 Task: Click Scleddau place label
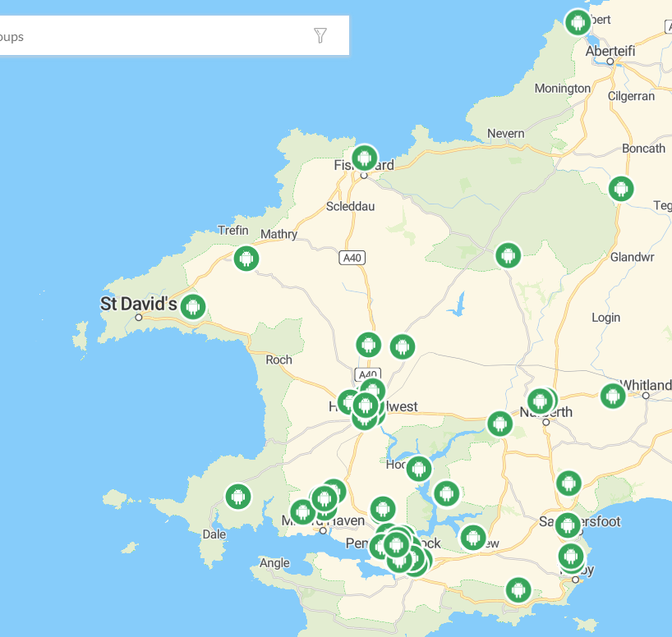click(x=350, y=207)
